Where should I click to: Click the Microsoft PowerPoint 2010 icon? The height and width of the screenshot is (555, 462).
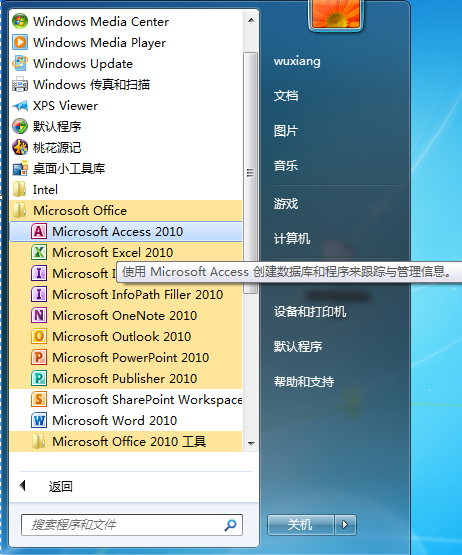39,357
